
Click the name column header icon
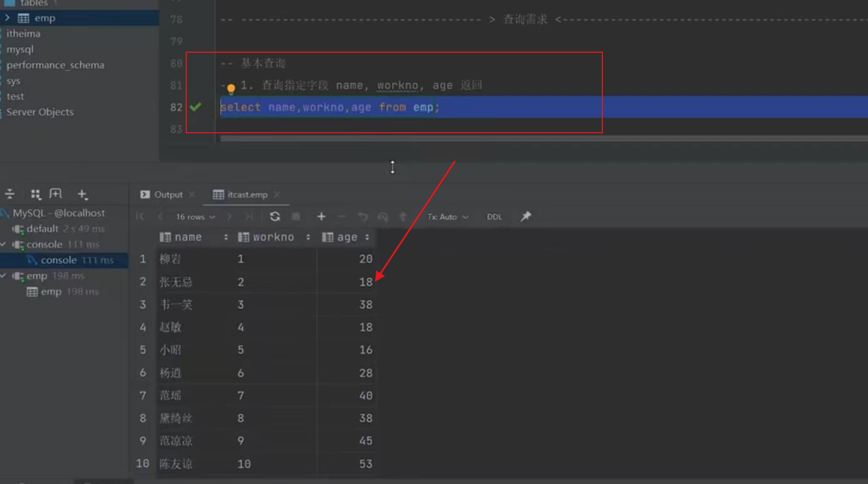165,237
